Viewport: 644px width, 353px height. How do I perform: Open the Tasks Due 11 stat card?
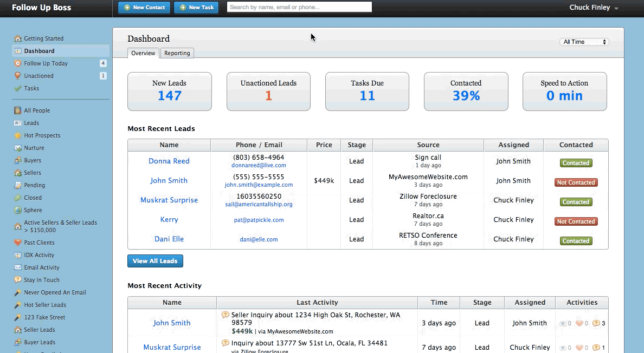(367, 91)
